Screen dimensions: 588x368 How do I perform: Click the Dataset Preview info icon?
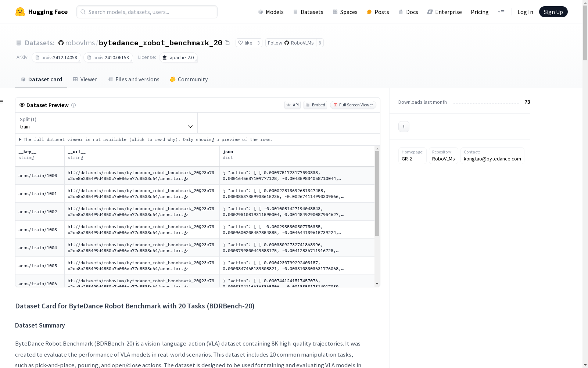point(73,105)
